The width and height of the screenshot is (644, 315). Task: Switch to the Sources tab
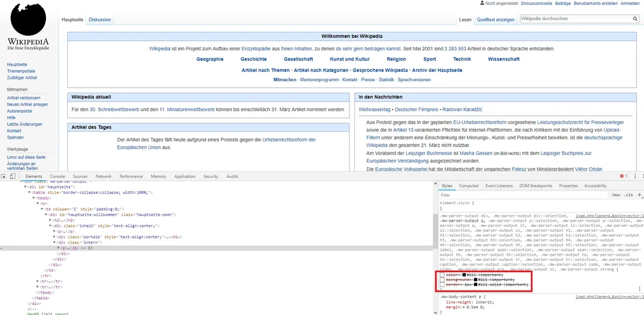[x=80, y=176]
